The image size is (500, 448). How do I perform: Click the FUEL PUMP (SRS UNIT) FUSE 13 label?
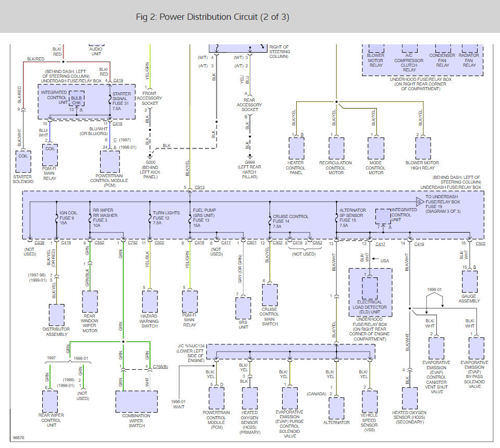tap(204, 218)
